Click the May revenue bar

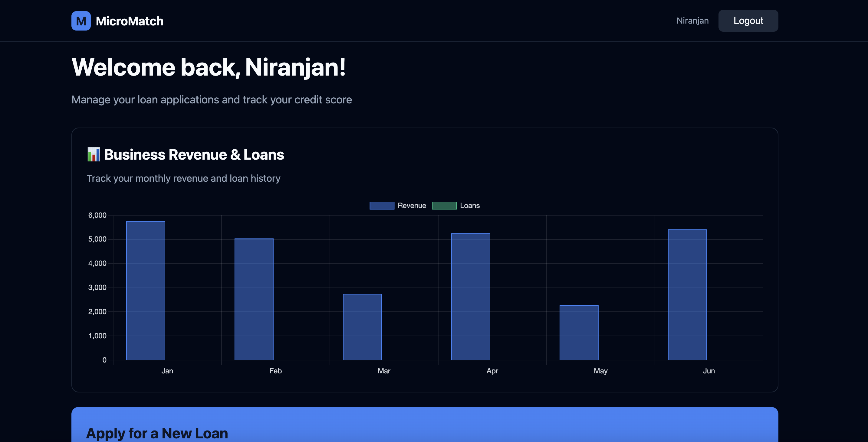[579, 333]
